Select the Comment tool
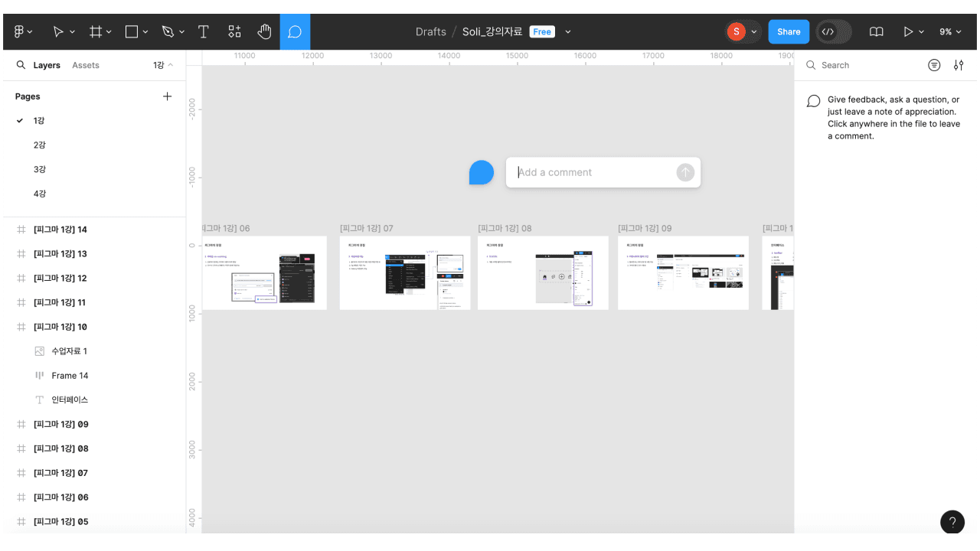980x551 pixels. coord(295,31)
